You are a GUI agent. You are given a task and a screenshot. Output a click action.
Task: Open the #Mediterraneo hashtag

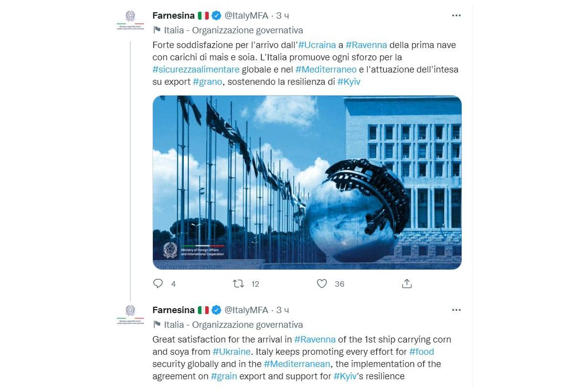pos(326,70)
